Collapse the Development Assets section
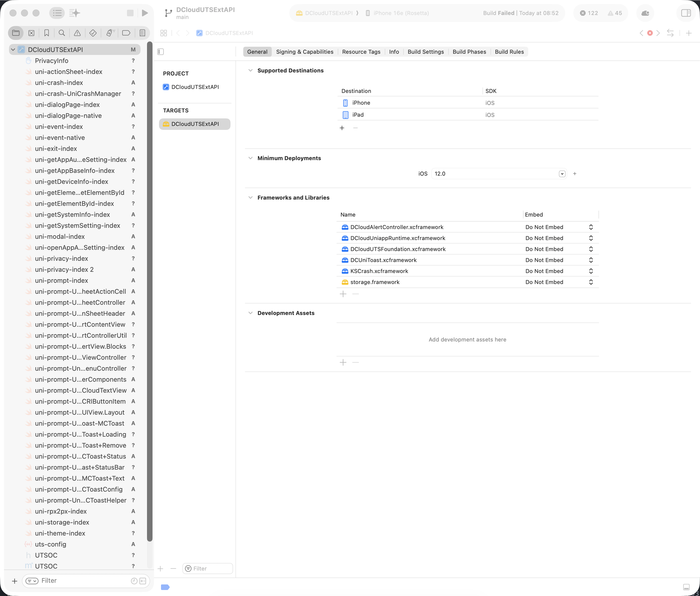 [250, 313]
